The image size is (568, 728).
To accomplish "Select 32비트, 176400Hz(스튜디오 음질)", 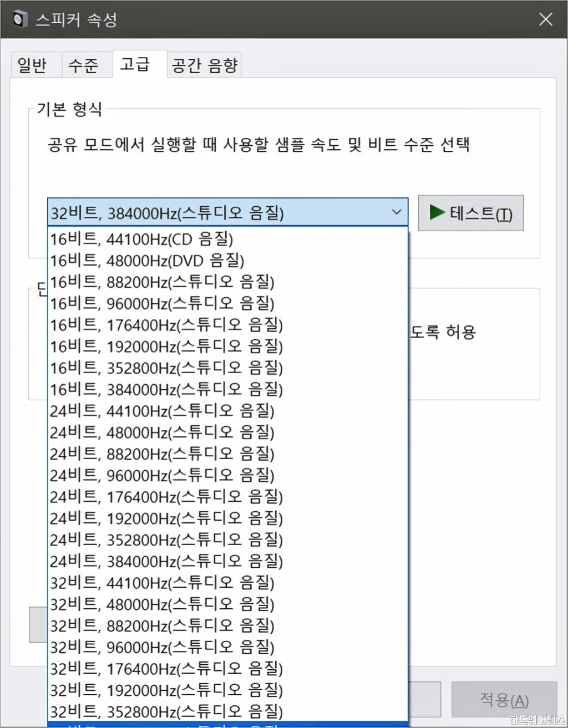I will point(228,669).
